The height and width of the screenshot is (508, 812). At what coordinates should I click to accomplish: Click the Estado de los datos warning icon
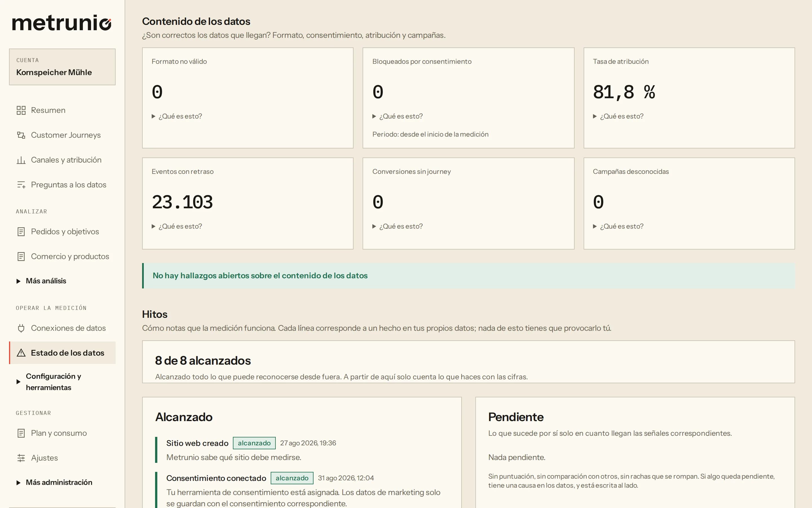pyautogui.click(x=21, y=353)
